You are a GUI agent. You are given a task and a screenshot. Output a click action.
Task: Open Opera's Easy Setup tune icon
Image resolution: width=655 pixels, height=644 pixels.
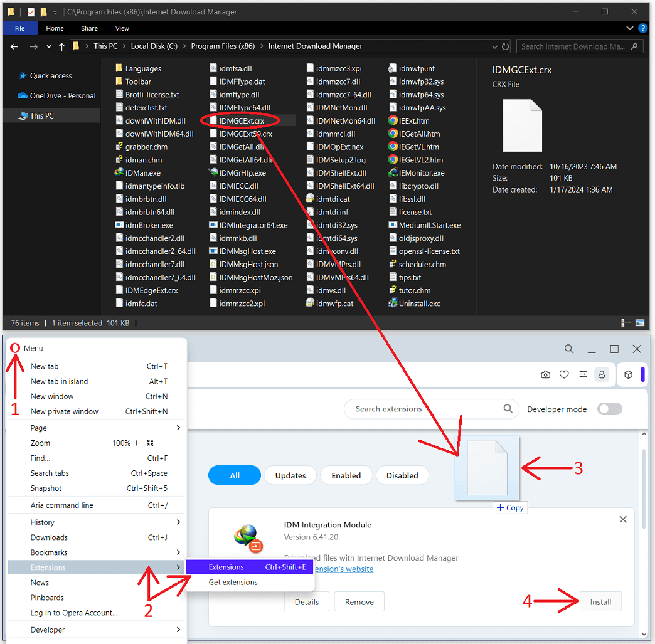point(583,374)
